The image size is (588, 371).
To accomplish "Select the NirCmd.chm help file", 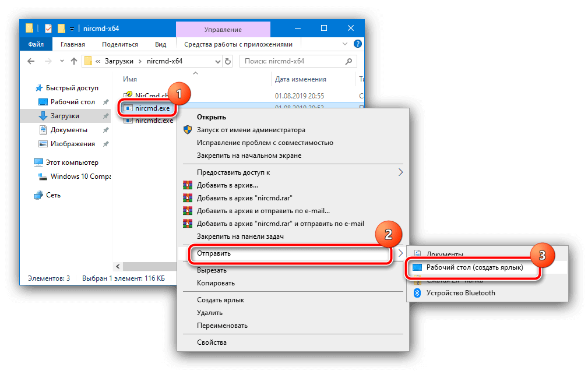I will pos(146,95).
